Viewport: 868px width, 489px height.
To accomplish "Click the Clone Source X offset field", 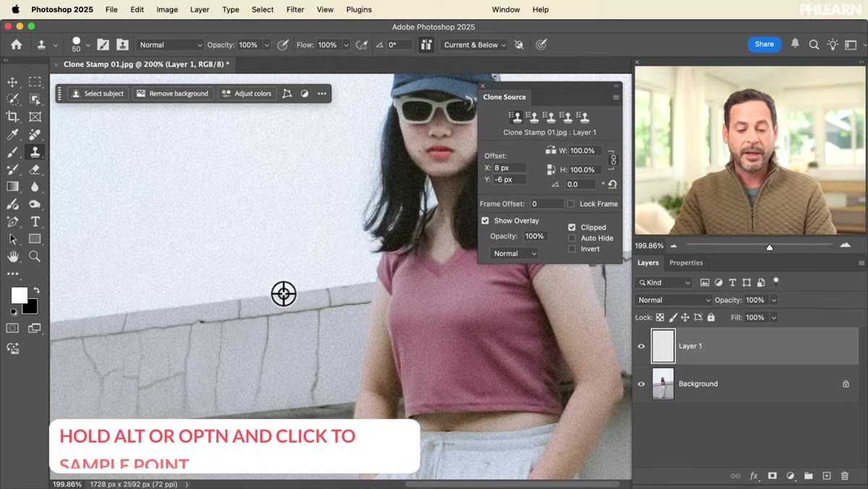I will pos(509,168).
